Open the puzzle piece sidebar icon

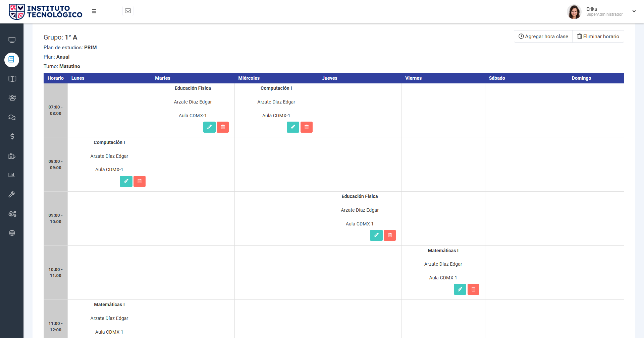pyautogui.click(x=12, y=156)
